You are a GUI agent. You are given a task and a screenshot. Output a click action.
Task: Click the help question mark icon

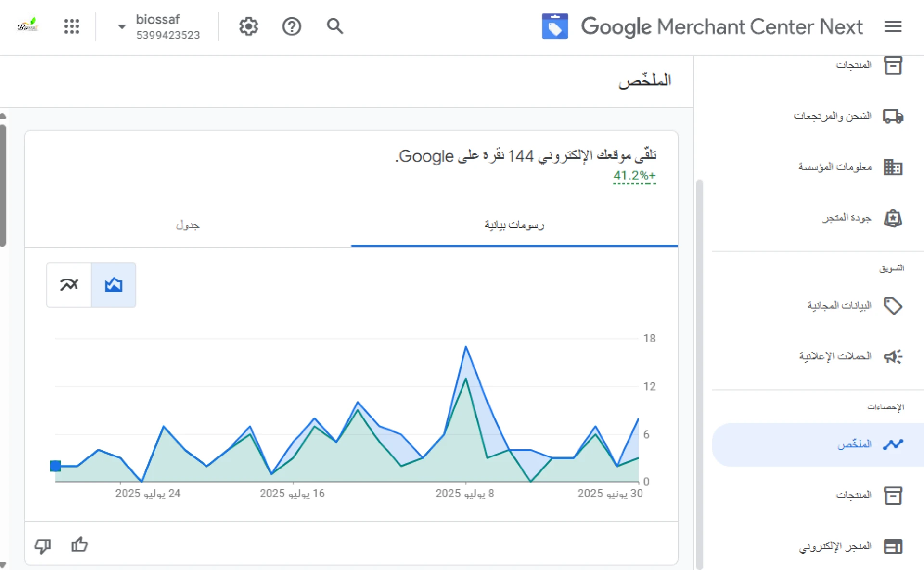(292, 26)
